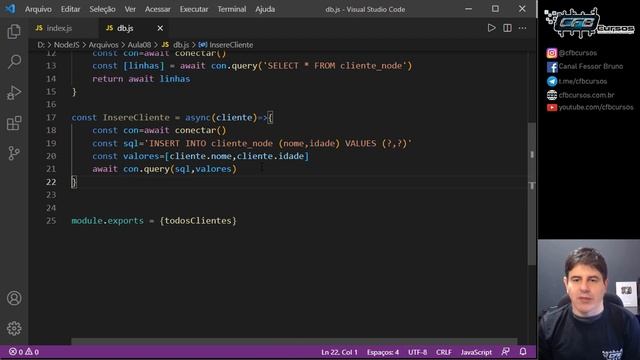Open the Source Control view
The height and width of the screenshot is (360, 640).
(x=14, y=153)
